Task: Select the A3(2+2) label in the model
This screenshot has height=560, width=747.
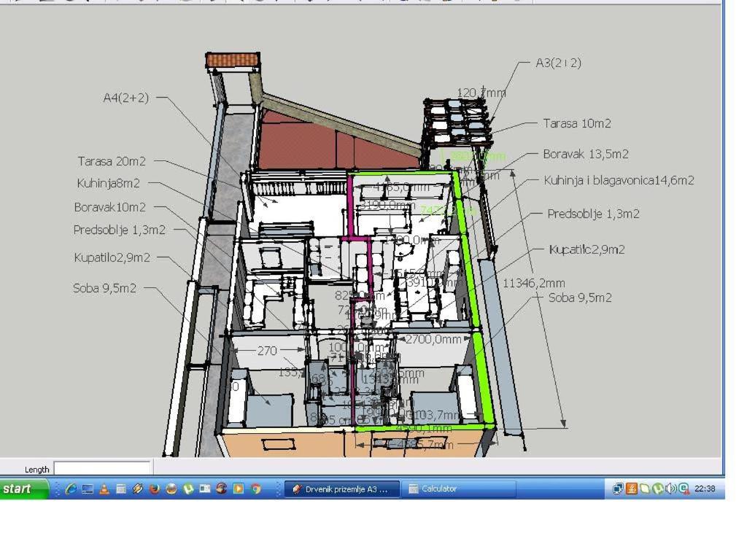Action: click(558, 63)
